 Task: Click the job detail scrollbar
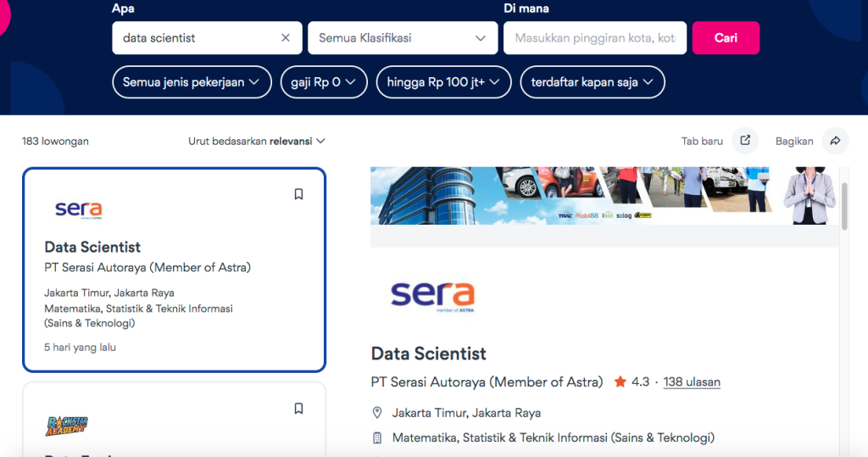(844, 206)
